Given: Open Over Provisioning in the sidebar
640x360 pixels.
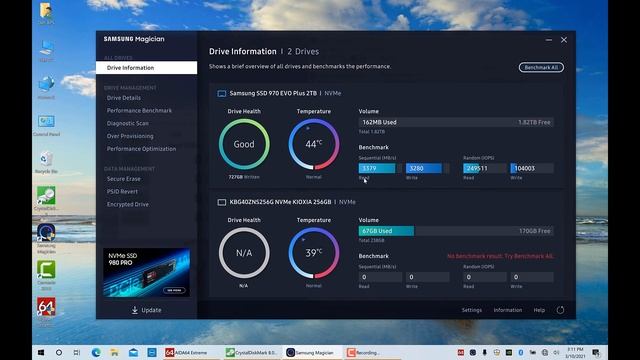Looking at the screenshot, I should click(130, 136).
